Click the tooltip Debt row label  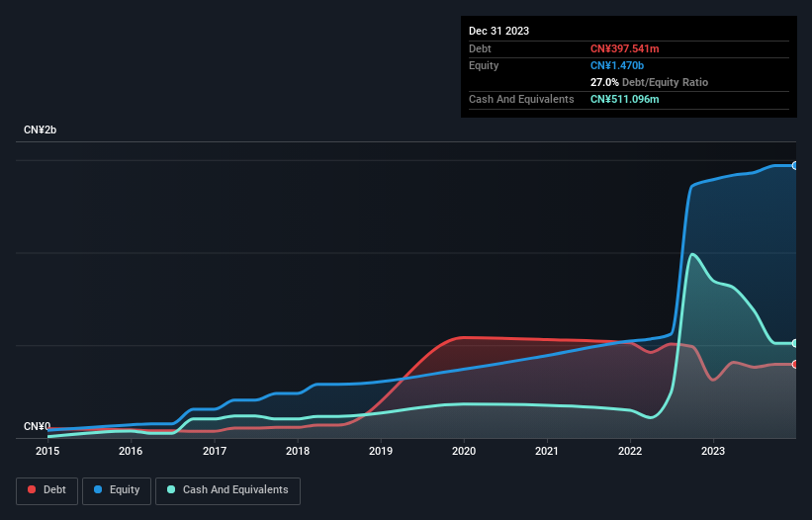pyautogui.click(x=480, y=48)
